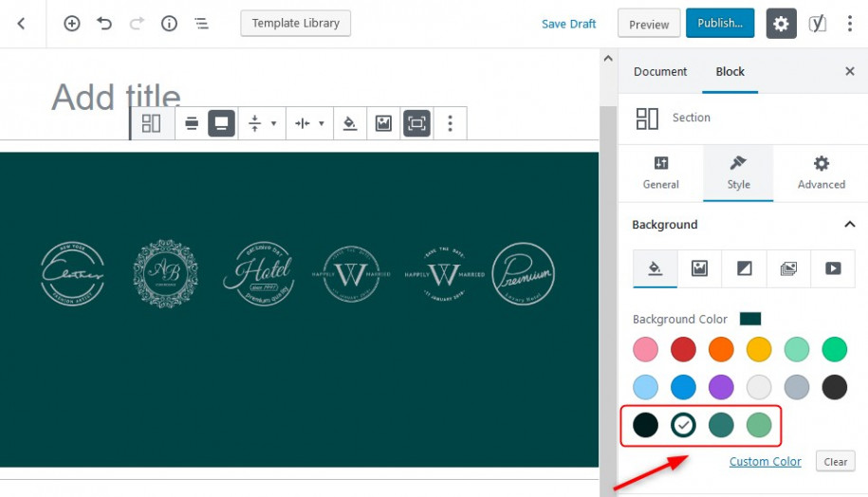Collapse the Background panel
Image resolution: width=868 pixels, height=497 pixels.
point(849,225)
